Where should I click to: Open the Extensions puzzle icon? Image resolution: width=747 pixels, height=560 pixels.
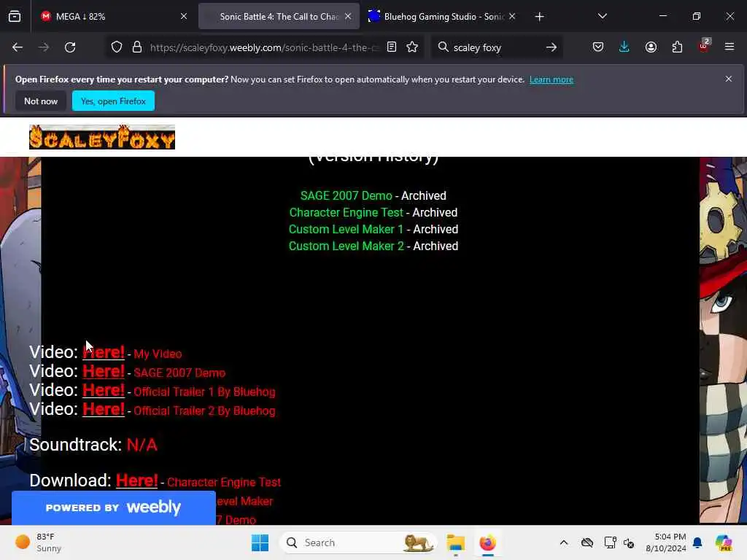[677, 47]
